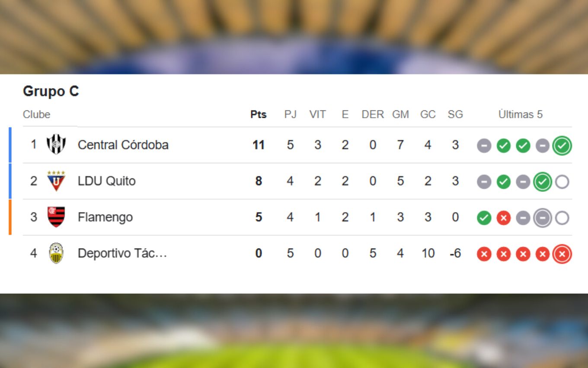Click the Grupo C heading
This screenshot has width=588, height=368.
coord(51,91)
